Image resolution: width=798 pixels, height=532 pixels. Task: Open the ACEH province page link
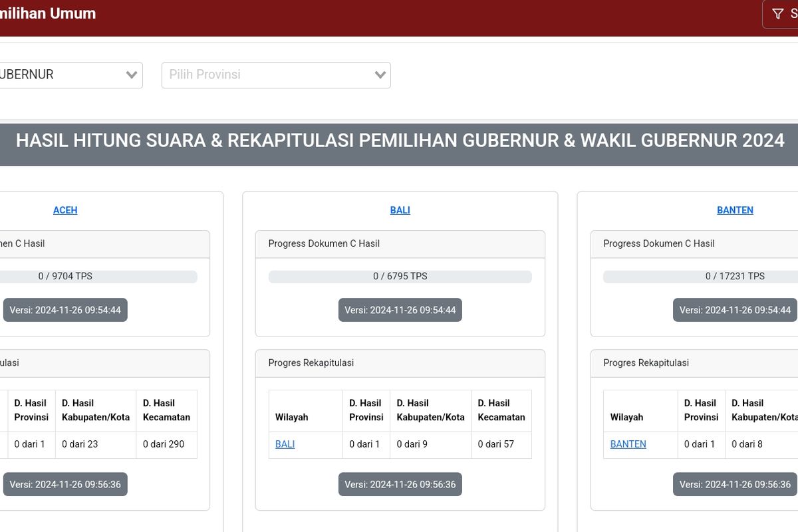tap(65, 210)
